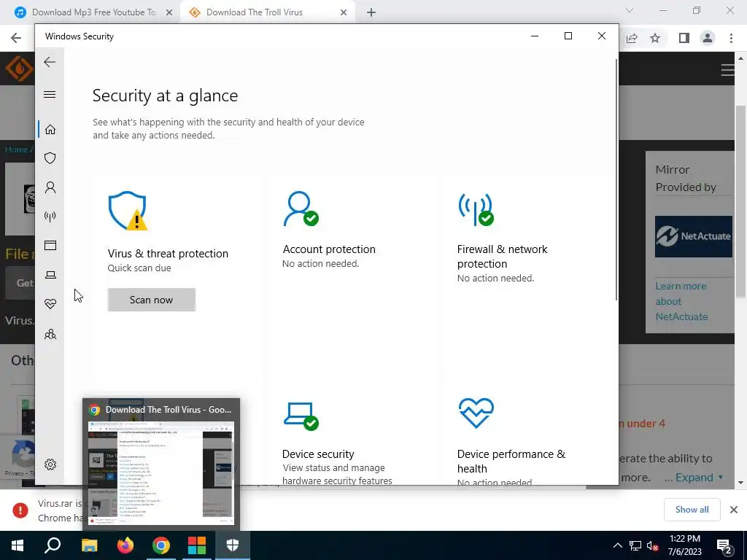Show all downloads in Chrome bar

pos(692,510)
